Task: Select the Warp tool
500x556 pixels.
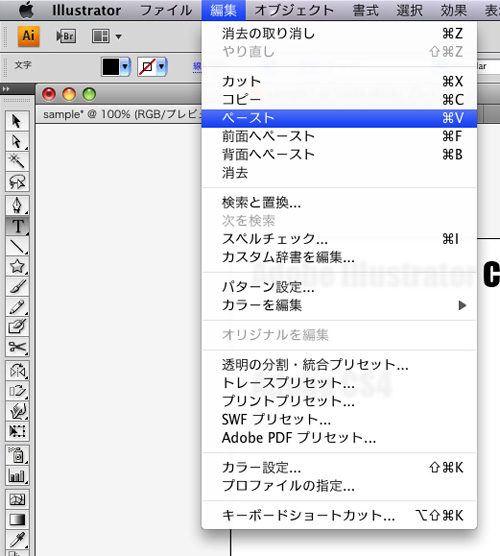Action: pos(17,411)
